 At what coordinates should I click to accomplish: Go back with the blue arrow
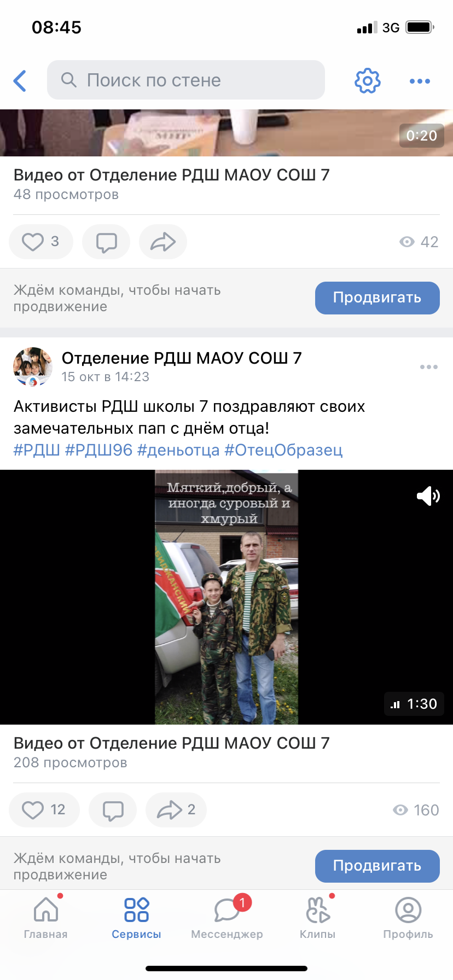pos(20,81)
